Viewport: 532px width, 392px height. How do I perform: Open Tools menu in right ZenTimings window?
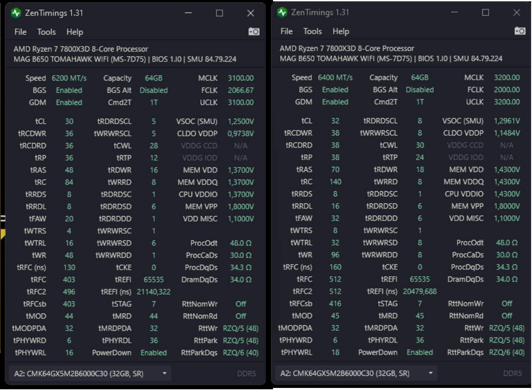click(313, 31)
